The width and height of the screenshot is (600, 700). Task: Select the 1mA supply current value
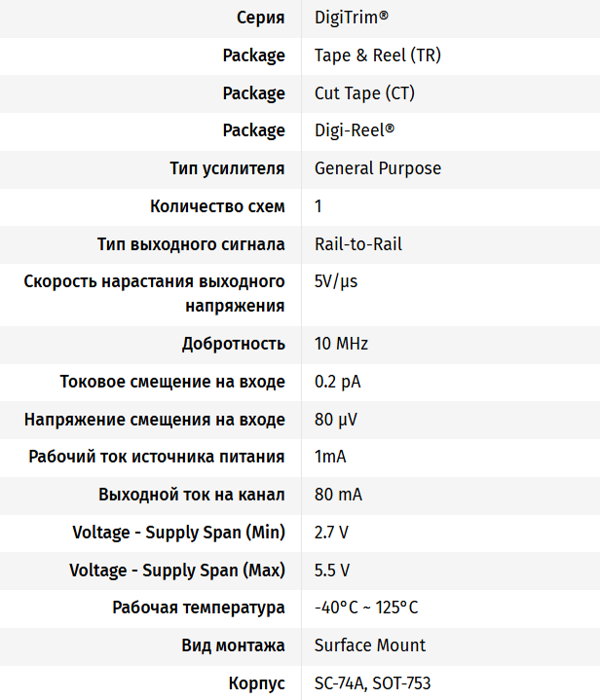point(330,457)
